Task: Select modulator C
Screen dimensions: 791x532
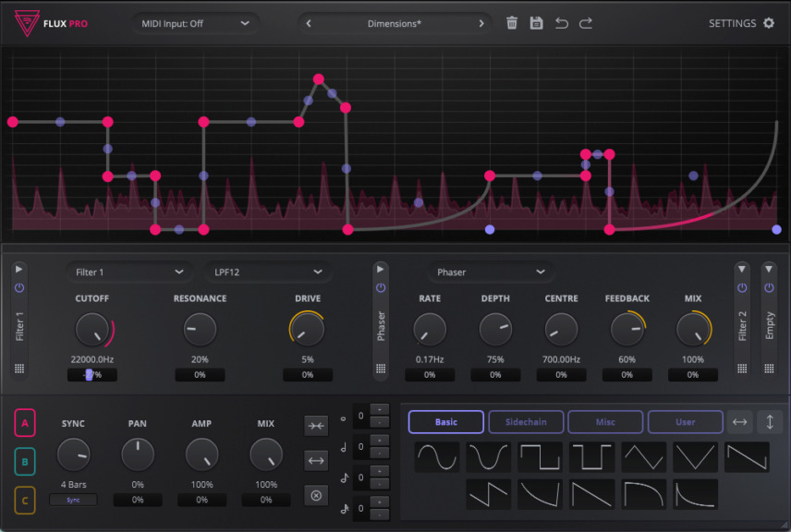Action: tap(25, 501)
